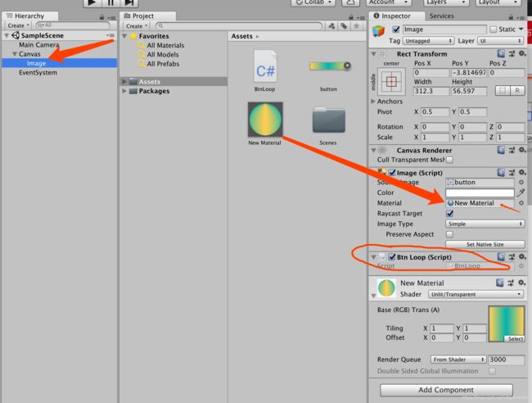Toggle Image (Script) enabled checkbox
The width and height of the screenshot is (532, 403).
pos(392,173)
